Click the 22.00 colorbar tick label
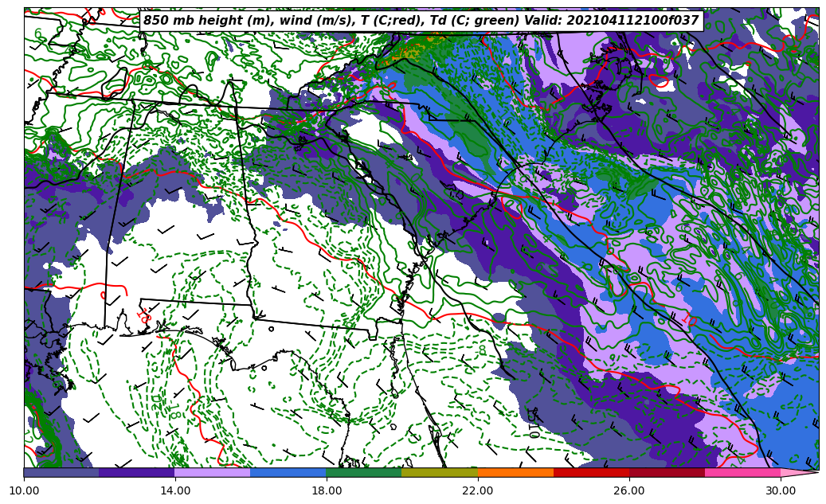This screenshot has width=826, height=504. click(x=478, y=490)
